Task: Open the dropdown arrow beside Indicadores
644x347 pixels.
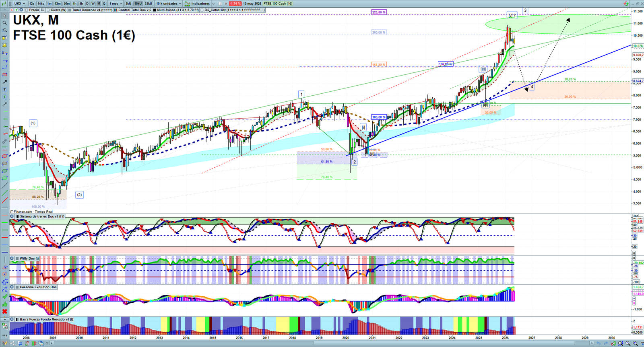Action: point(213,4)
